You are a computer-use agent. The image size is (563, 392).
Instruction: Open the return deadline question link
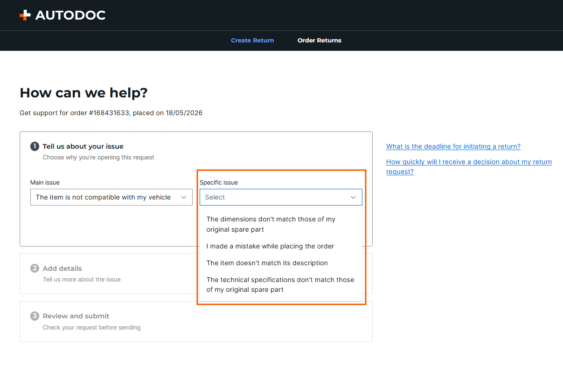click(x=453, y=146)
